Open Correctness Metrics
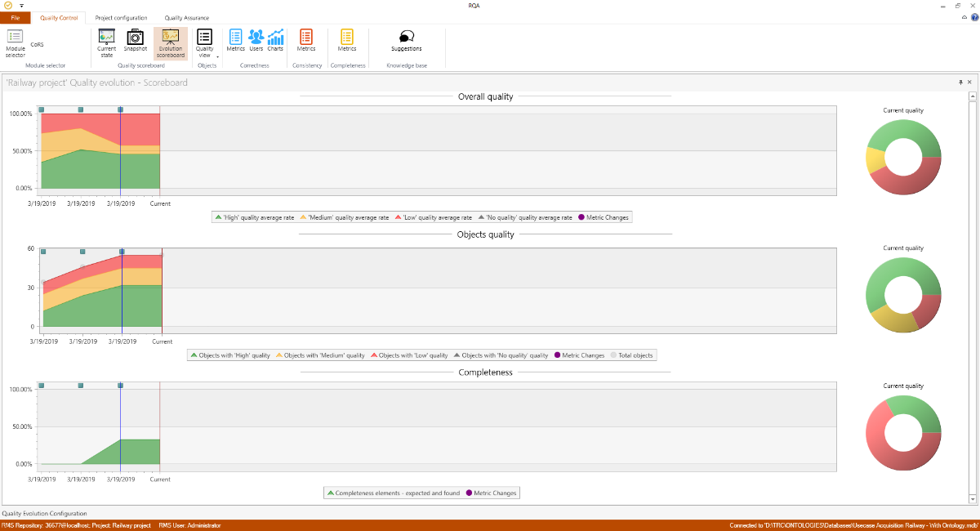980x531 pixels. (x=235, y=41)
